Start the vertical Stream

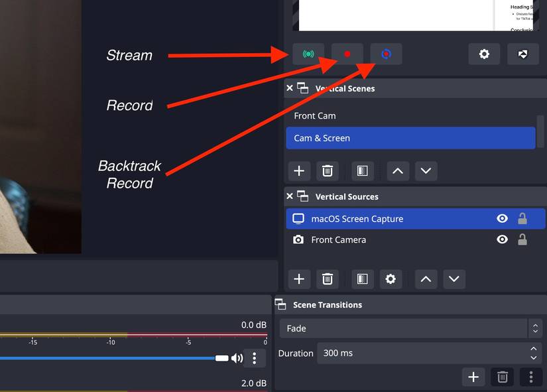pyautogui.click(x=307, y=54)
